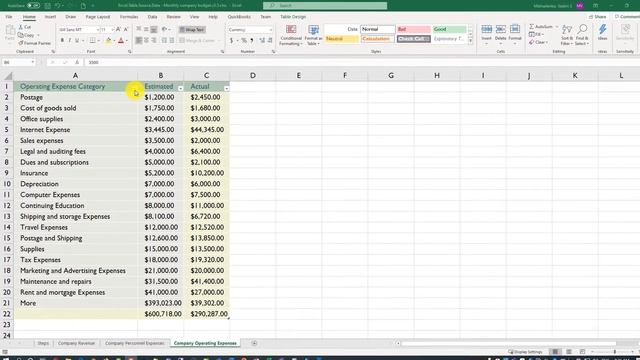
Task: Select cell with Insurance text
Action: 76,173
